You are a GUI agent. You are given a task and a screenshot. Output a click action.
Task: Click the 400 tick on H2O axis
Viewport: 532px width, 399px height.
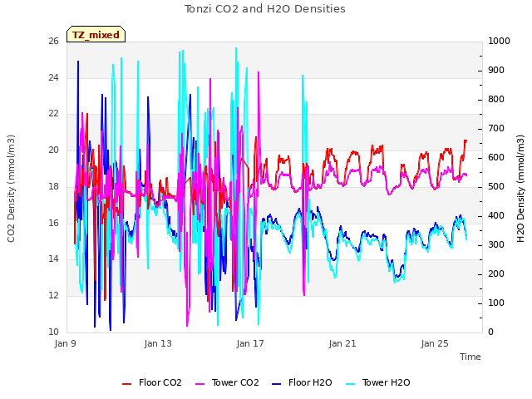pos(496,216)
